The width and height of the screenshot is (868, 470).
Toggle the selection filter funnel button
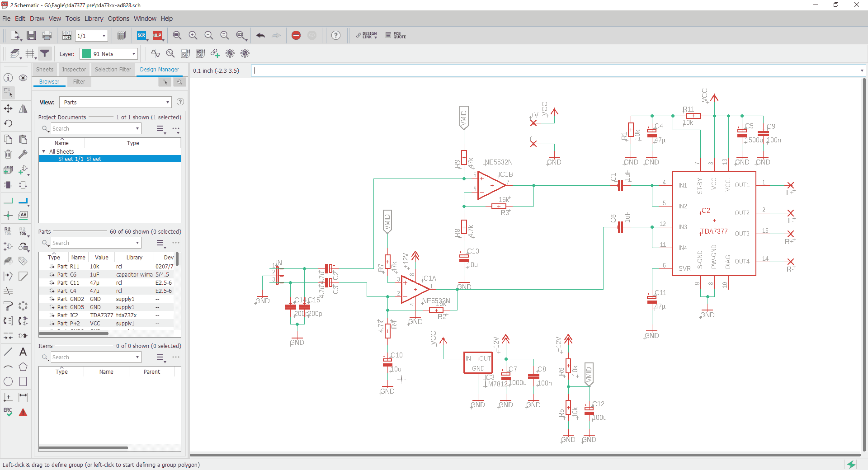pos(44,53)
